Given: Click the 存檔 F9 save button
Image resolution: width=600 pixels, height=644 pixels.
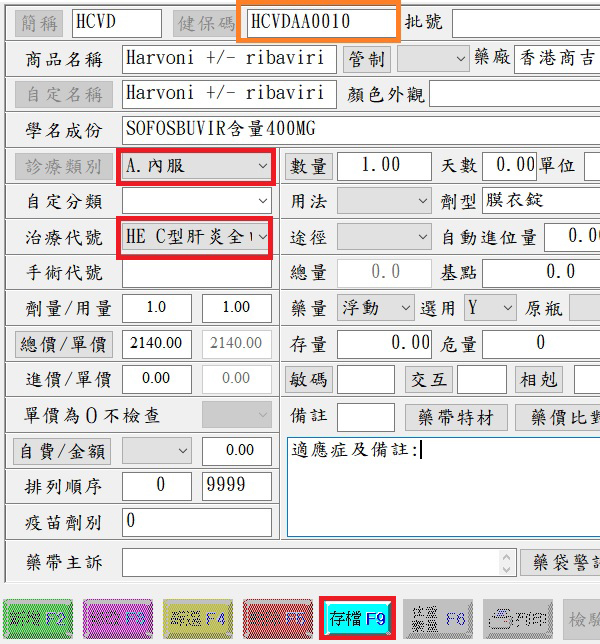Looking at the screenshot, I should coord(358,619).
